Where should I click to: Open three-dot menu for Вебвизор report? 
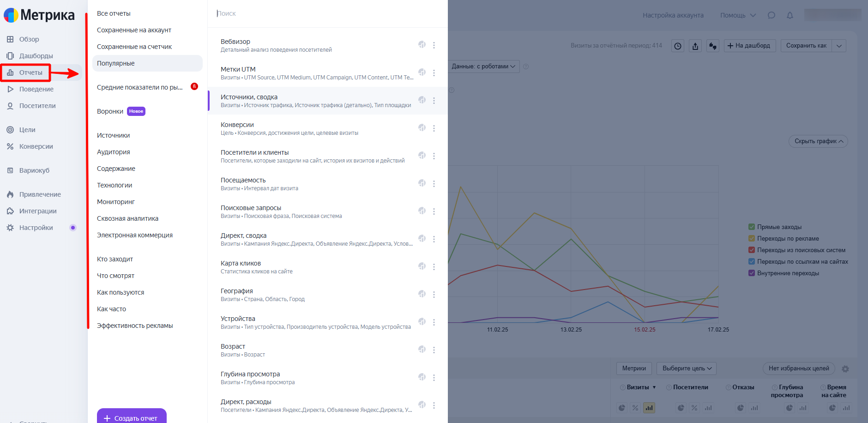point(434,45)
